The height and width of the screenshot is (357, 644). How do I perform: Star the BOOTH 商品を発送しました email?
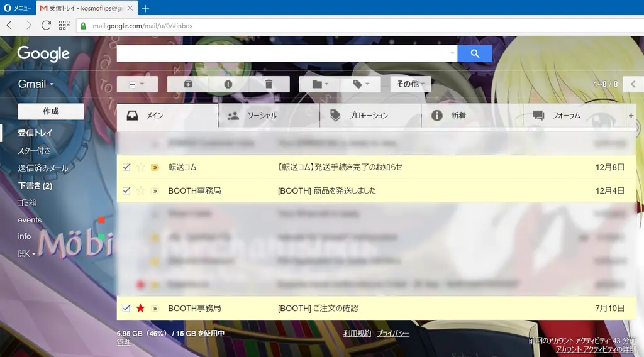click(x=140, y=190)
